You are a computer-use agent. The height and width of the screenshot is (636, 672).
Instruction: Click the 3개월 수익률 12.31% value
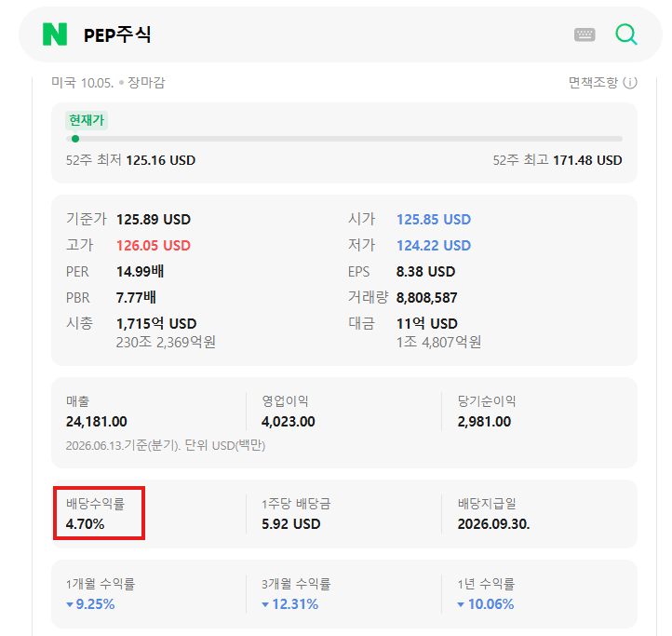coord(290,604)
